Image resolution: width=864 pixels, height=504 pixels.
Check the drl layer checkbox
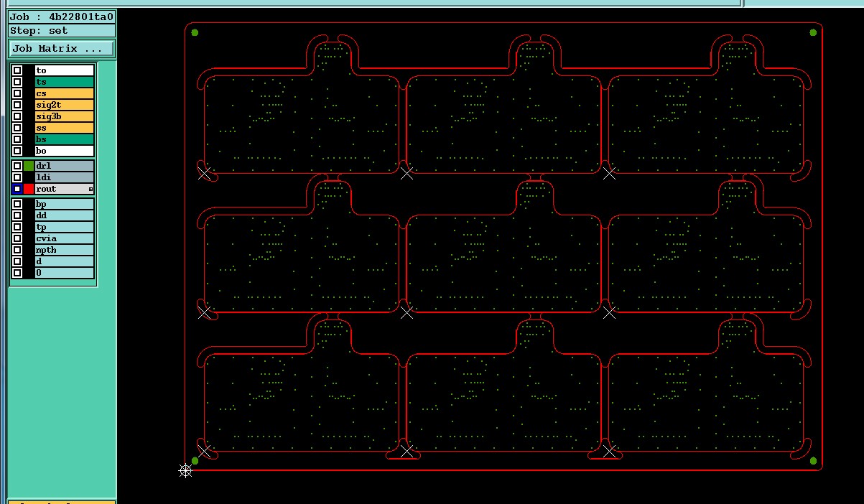click(17, 166)
